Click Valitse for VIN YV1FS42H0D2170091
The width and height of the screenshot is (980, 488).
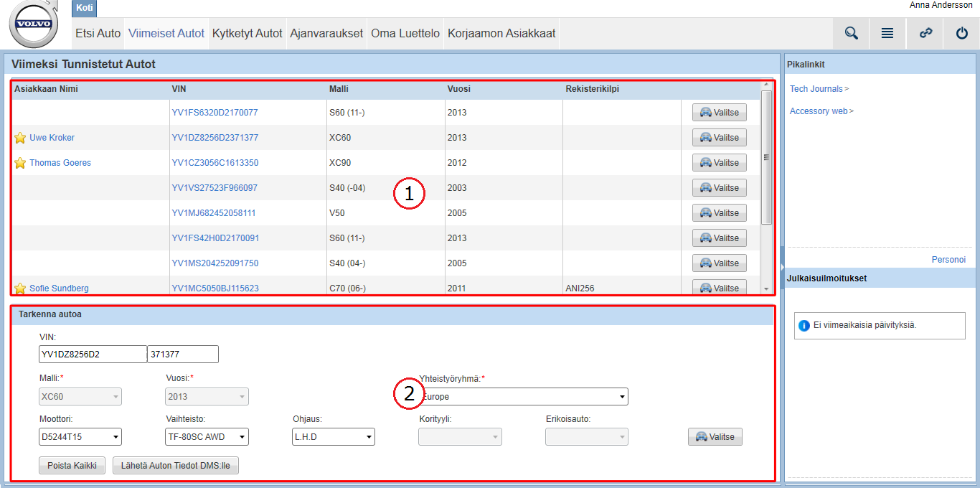click(x=720, y=238)
